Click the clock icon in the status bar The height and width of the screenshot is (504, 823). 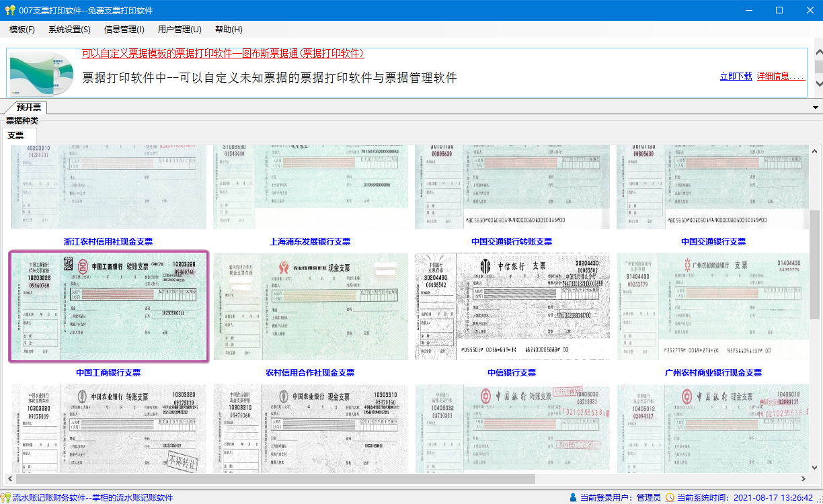coord(670,496)
